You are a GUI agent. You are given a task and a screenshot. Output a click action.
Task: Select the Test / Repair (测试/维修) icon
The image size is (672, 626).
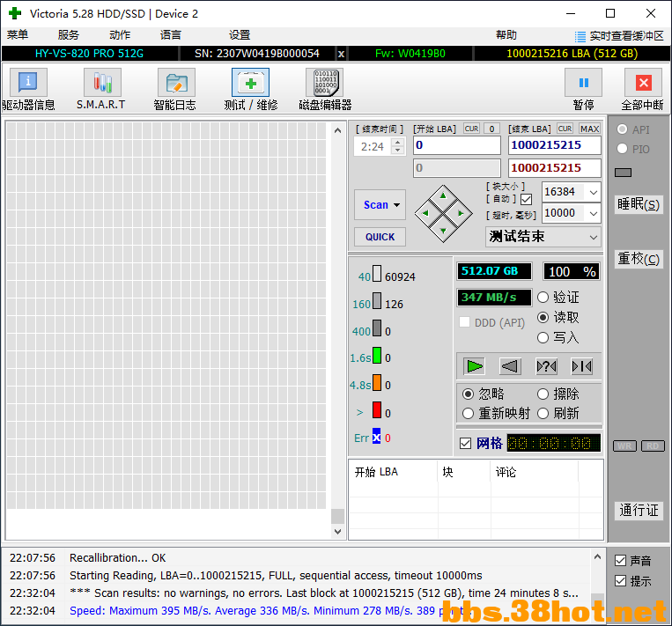click(251, 82)
